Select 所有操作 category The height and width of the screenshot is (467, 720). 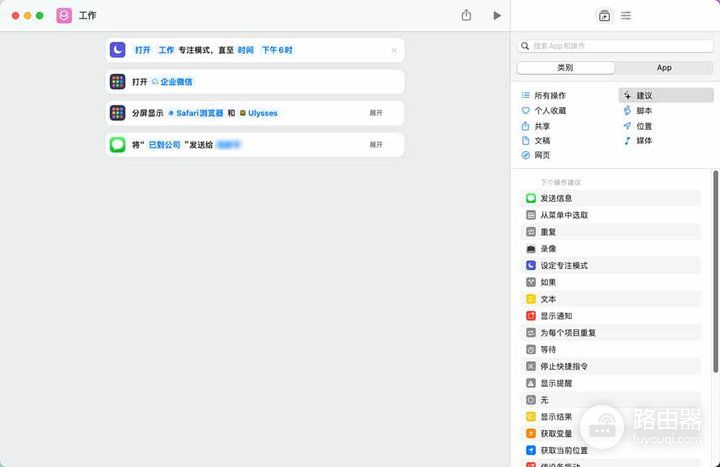549,95
